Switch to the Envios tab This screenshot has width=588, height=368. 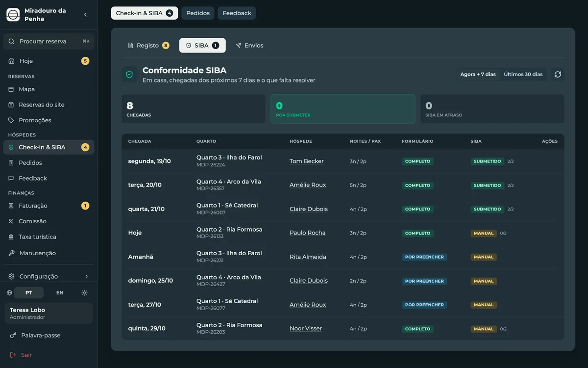tap(249, 45)
